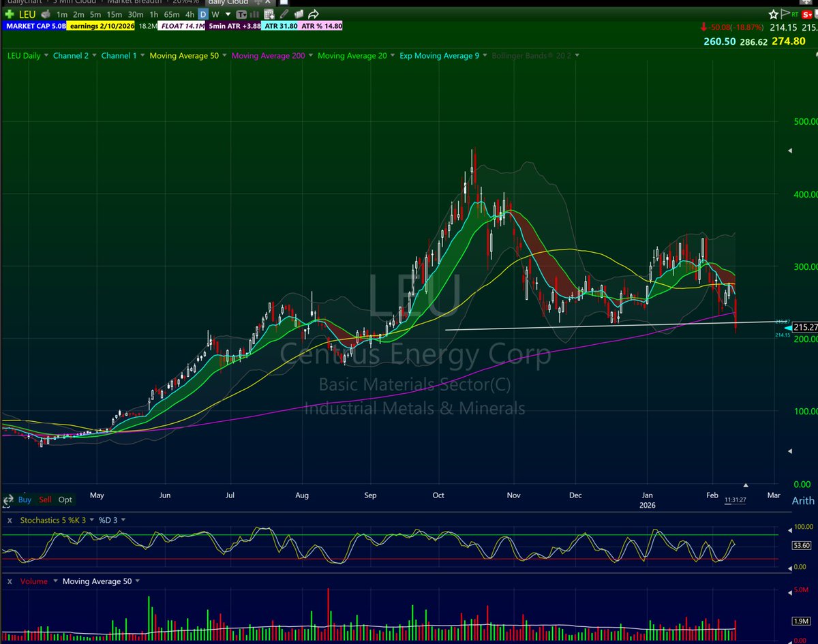The height and width of the screenshot is (644, 818).
Task: Open the timeframe dropdown arrow after W
Action: pos(228,14)
